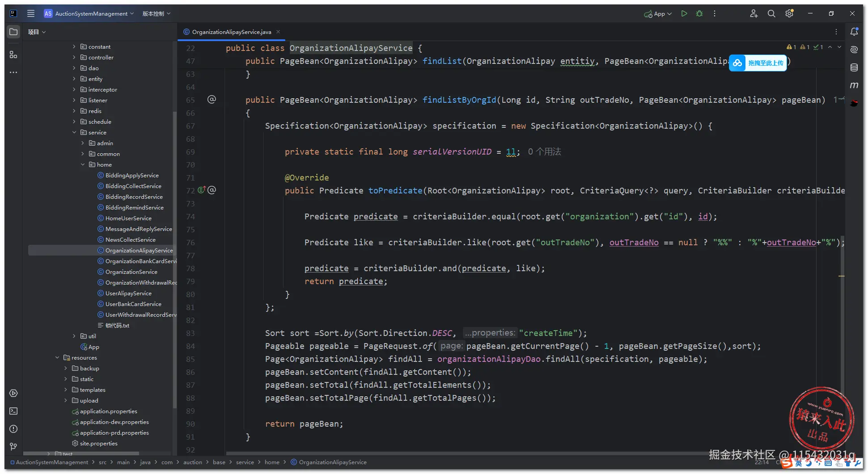Click the src breadcrumb

coord(102,462)
